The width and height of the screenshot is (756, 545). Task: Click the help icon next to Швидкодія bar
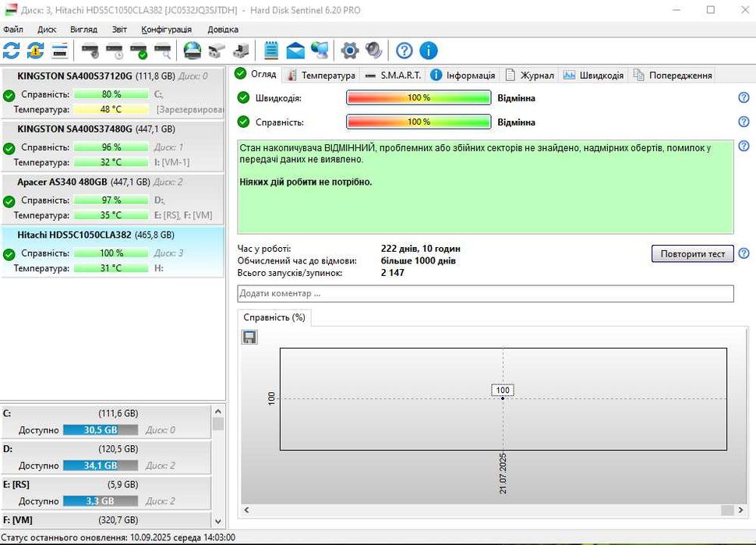tap(744, 97)
